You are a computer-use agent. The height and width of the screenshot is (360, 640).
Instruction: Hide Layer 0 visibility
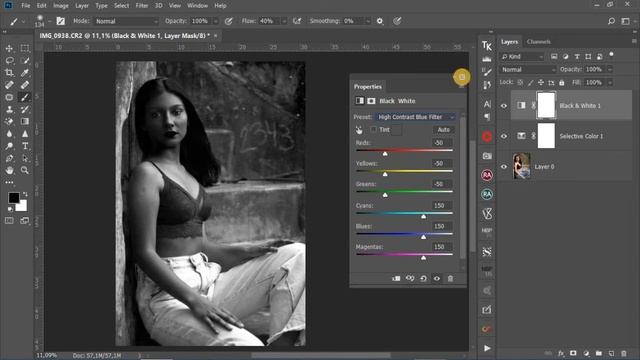point(504,167)
